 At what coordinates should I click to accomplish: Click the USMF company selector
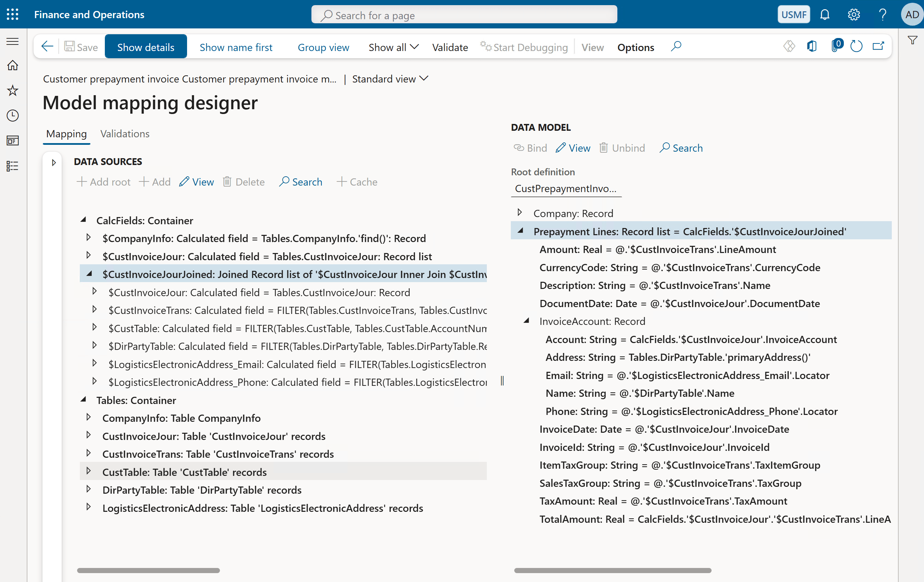click(x=793, y=15)
